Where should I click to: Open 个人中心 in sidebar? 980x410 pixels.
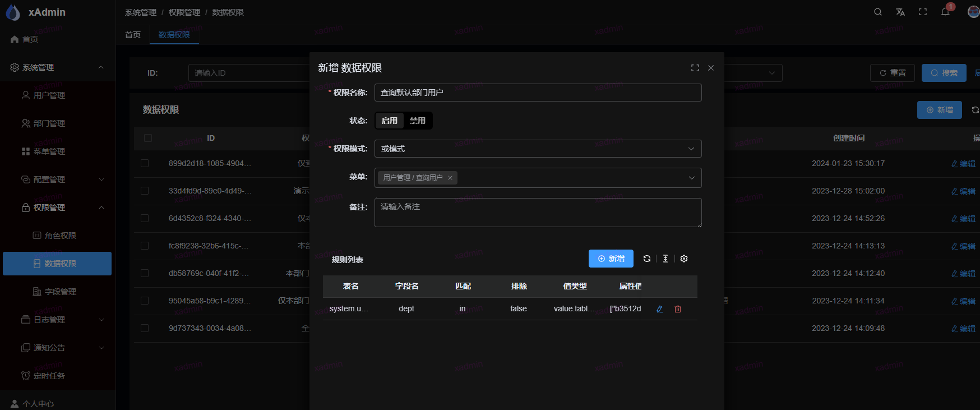click(58, 404)
